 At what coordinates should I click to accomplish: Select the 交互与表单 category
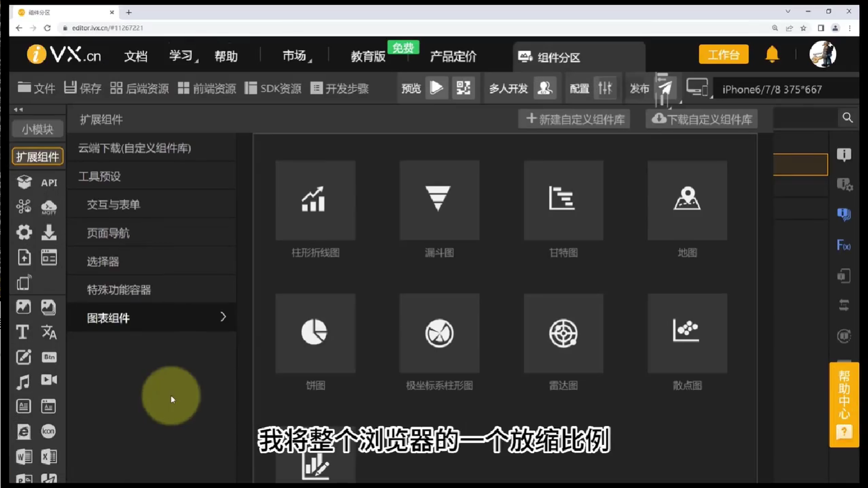pos(152,204)
